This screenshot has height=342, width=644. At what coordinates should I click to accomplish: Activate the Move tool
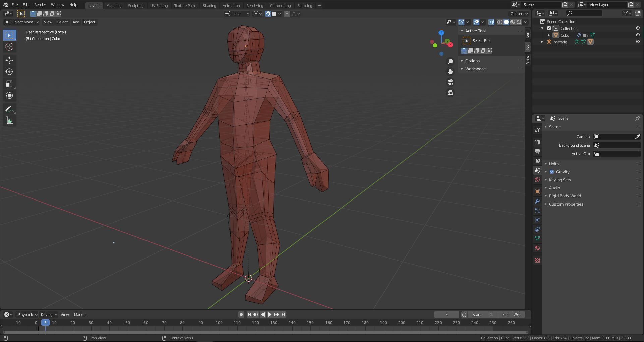[x=9, y=60]
